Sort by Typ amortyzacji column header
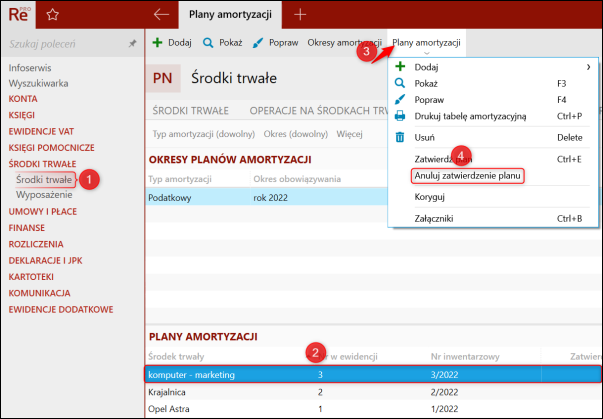Screen dimensions: 603x419 tap(180, 179)
